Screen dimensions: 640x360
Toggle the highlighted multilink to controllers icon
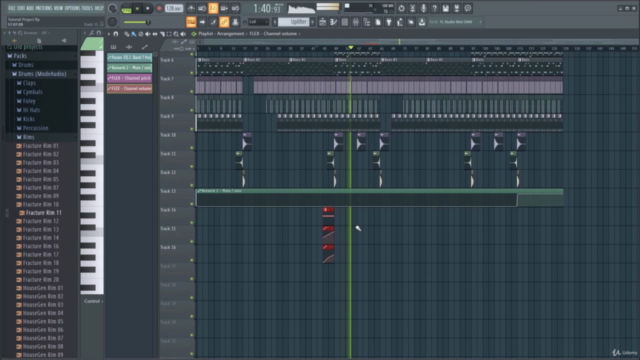tap(224, 22)
